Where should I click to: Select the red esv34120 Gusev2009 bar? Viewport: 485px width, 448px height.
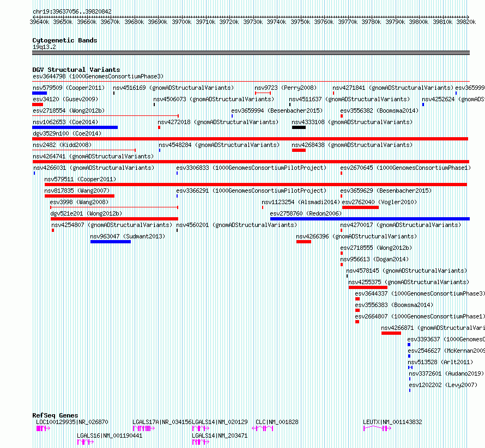(38, 105)
